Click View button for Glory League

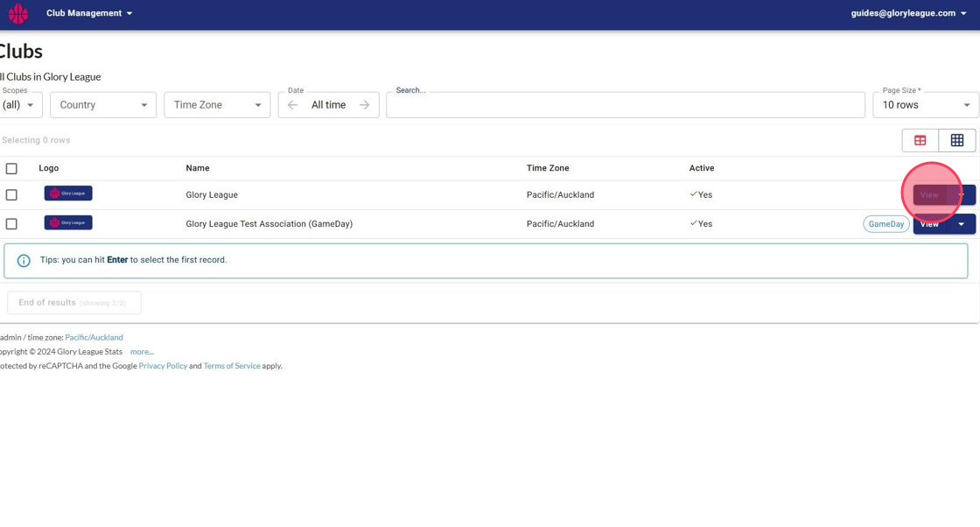click(x=929, y=195)
